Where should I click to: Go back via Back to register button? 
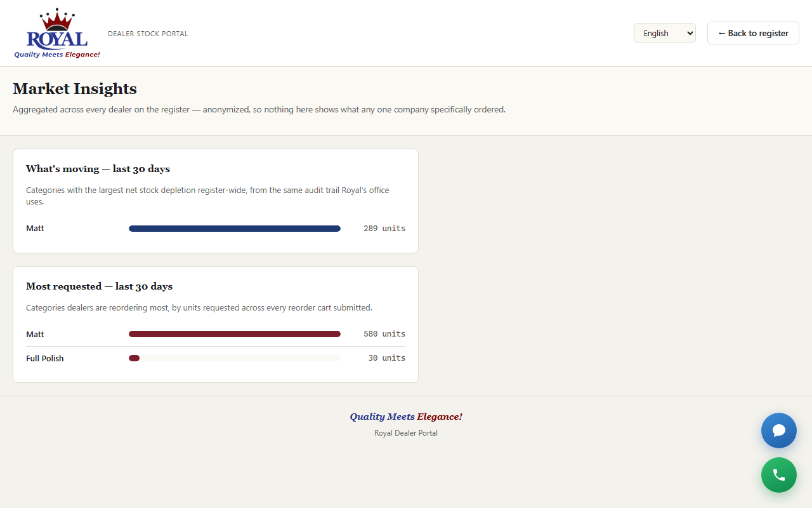pos(753,33)
